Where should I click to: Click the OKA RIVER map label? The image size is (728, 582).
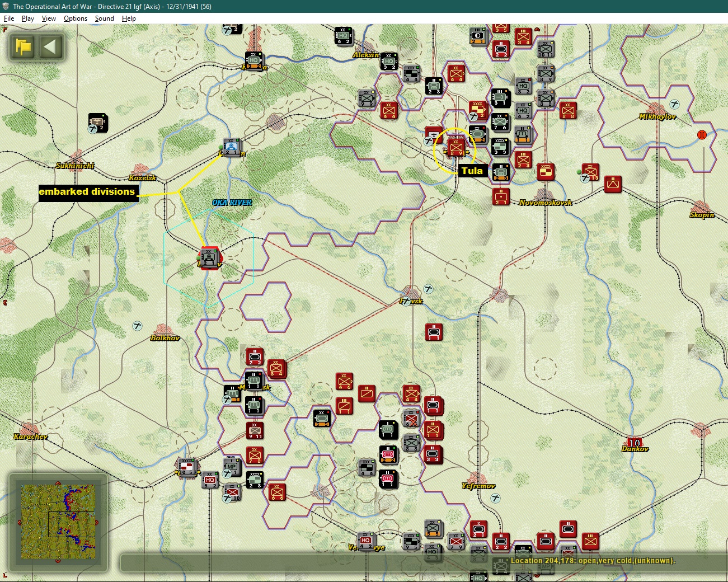[x=232, y=203]
